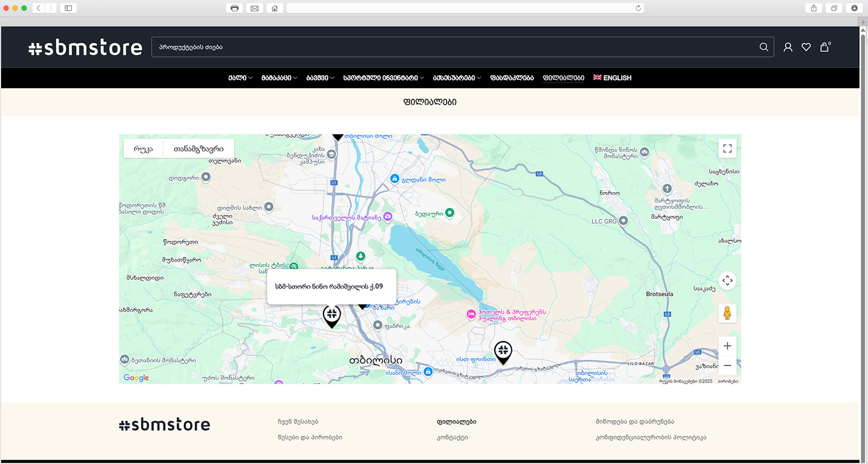Expand the სპორტული ინვენტარი dropdown
Viewport: 868px width, 464px height.
point(384,78)
